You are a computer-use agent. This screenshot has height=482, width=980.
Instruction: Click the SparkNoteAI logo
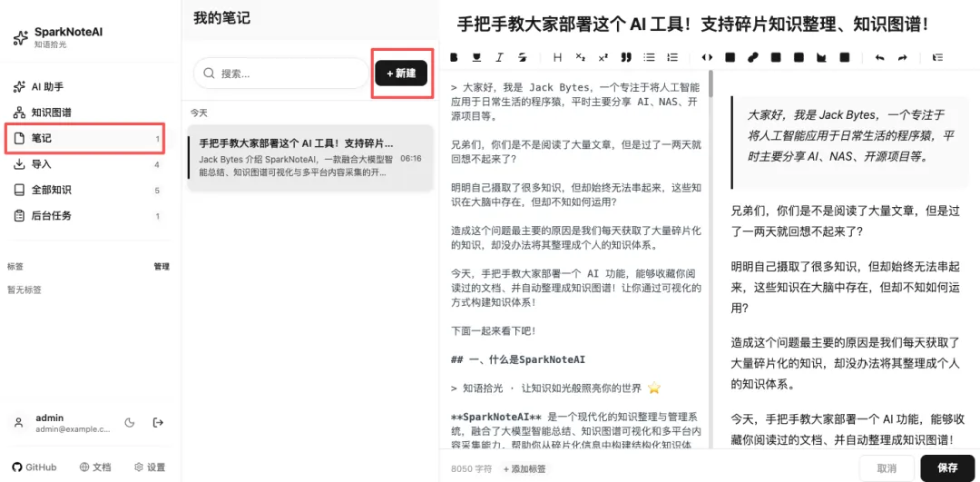coord(20,37)
